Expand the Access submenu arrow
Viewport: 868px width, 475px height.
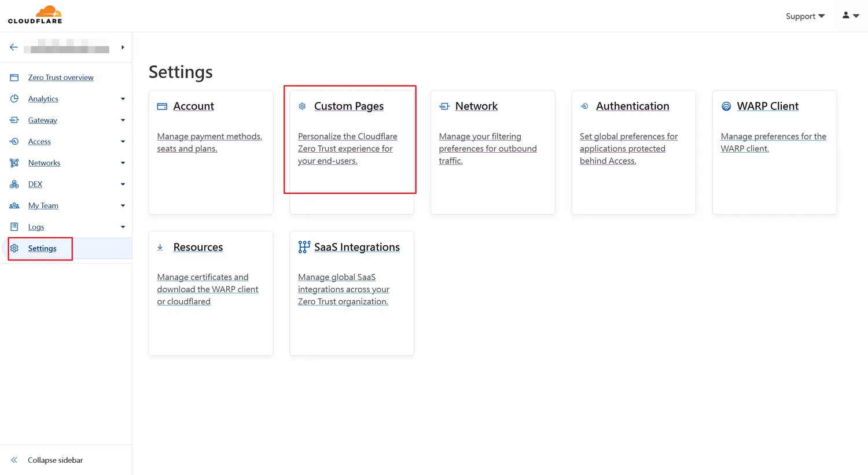pos(123,142)
